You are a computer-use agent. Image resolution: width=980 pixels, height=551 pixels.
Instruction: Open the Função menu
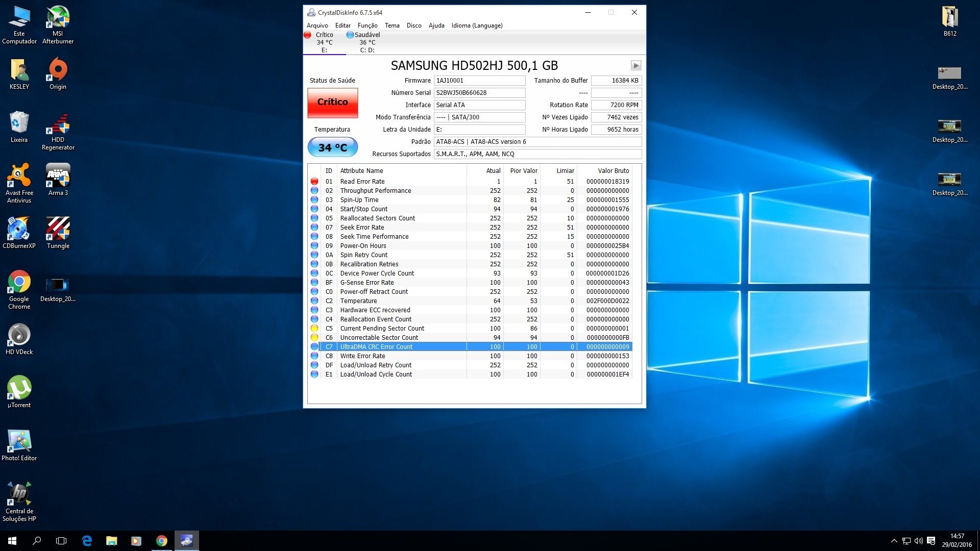pos(367,26)
